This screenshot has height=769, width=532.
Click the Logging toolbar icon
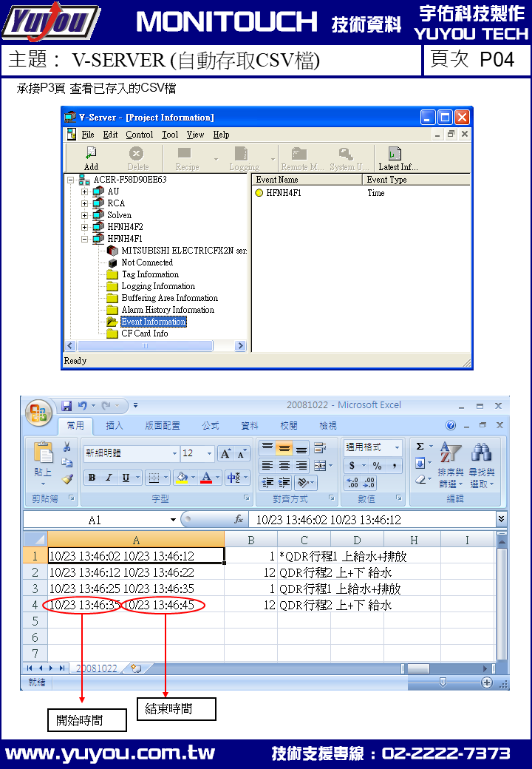pos(241,153)
